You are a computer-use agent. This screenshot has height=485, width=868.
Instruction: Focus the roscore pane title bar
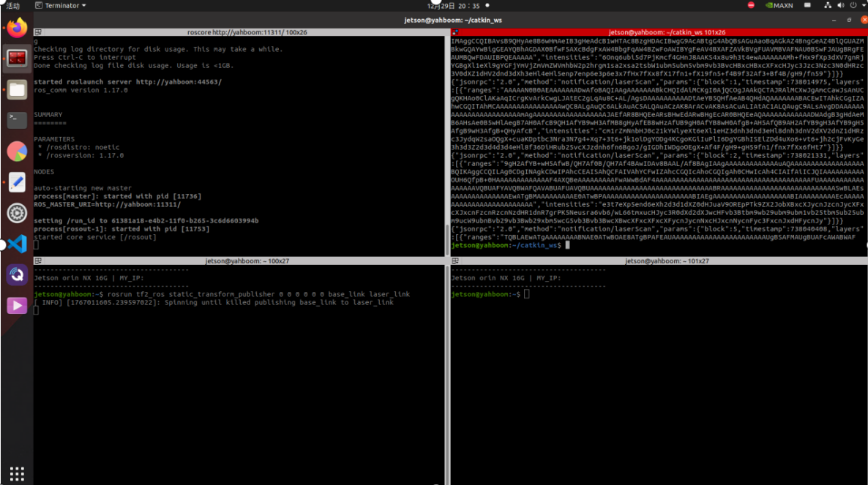[x=242, y=32]
